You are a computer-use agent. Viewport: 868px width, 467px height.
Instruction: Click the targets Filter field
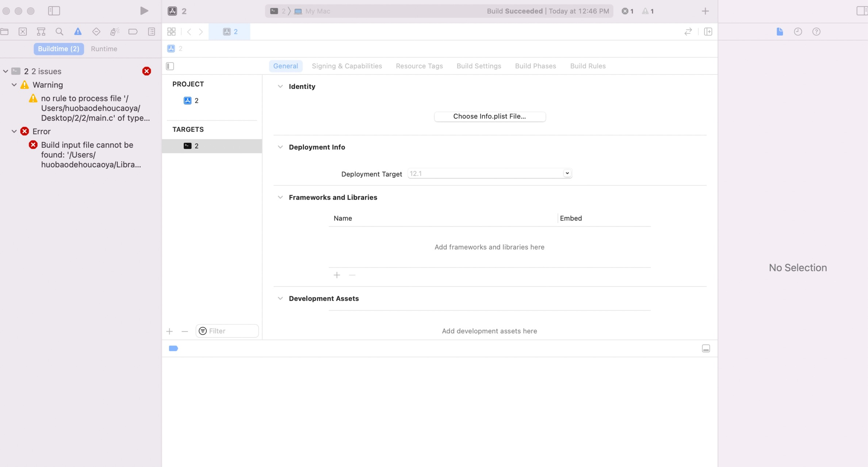point(231,331)
